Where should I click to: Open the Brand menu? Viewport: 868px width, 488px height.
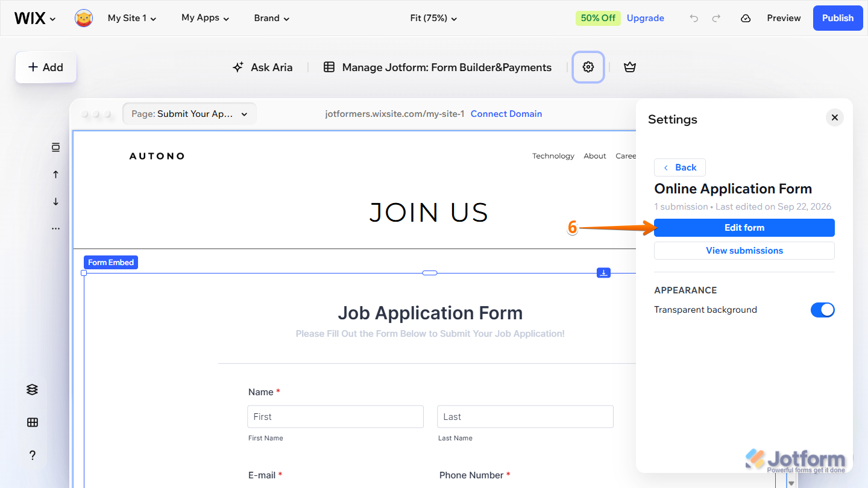click(272, 18)
